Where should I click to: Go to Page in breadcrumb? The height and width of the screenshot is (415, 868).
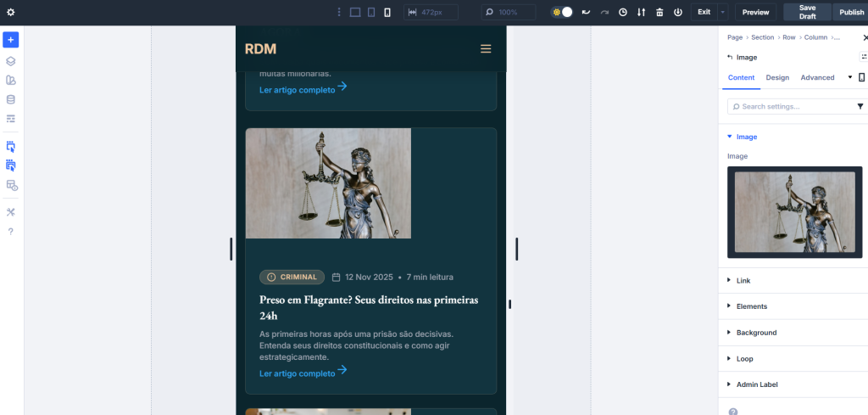pos(735,37)
